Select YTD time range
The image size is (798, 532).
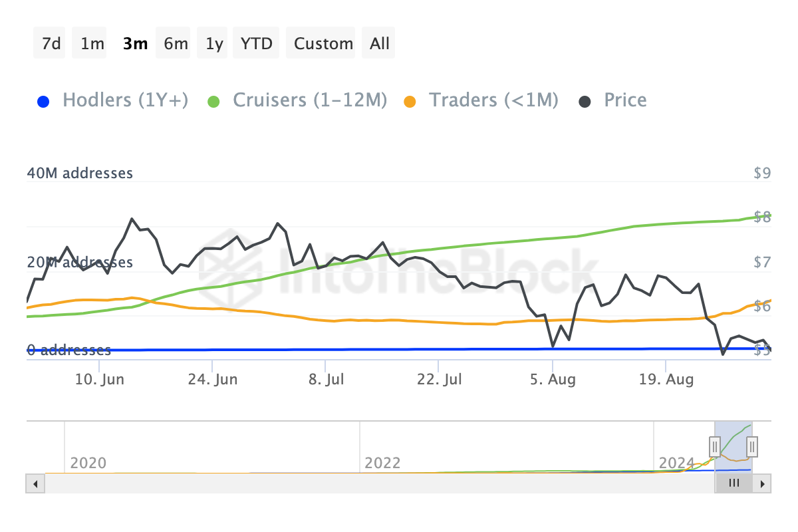[257, 43]
